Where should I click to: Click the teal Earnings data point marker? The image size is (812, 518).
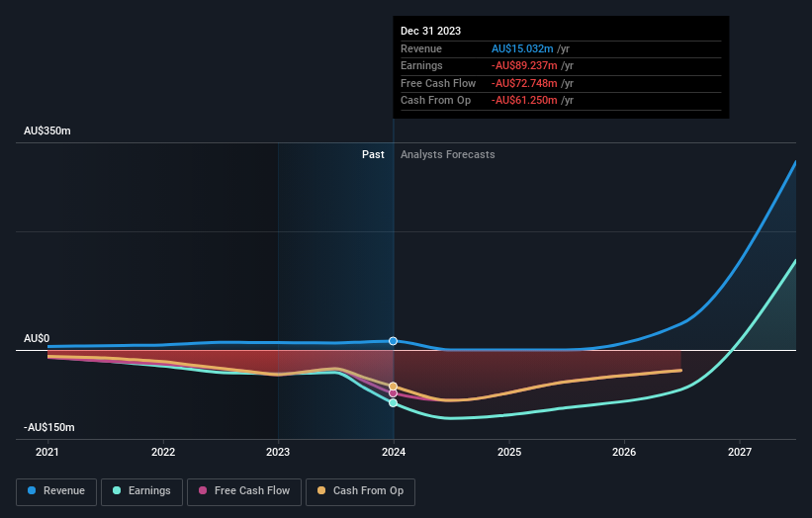(393, 402)
